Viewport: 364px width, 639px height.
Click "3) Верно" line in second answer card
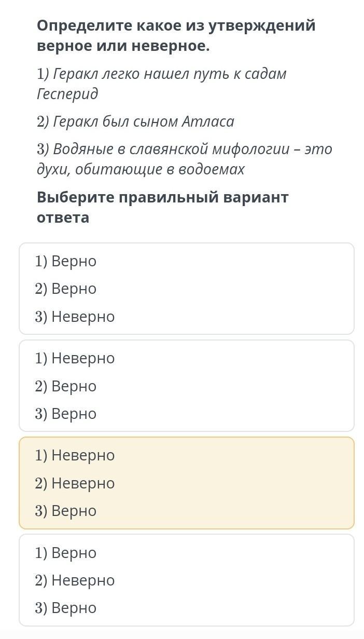point(66,414)
